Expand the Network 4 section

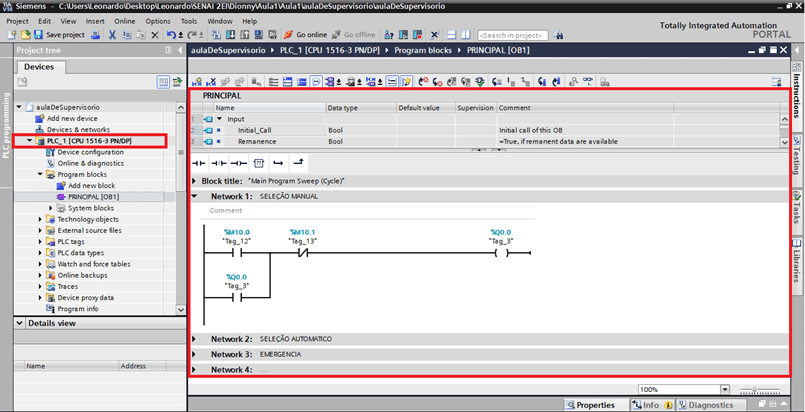tap(195, 369)
